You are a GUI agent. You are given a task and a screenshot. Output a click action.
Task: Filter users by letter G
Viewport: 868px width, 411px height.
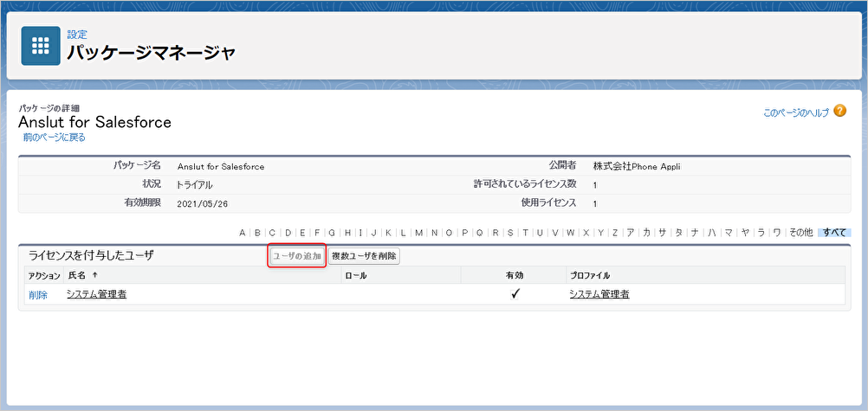(x=332, y=233)
